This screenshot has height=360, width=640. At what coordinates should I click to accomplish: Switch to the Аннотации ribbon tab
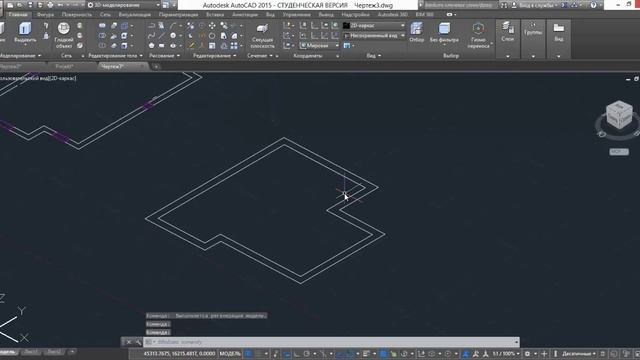click(244, 15)
